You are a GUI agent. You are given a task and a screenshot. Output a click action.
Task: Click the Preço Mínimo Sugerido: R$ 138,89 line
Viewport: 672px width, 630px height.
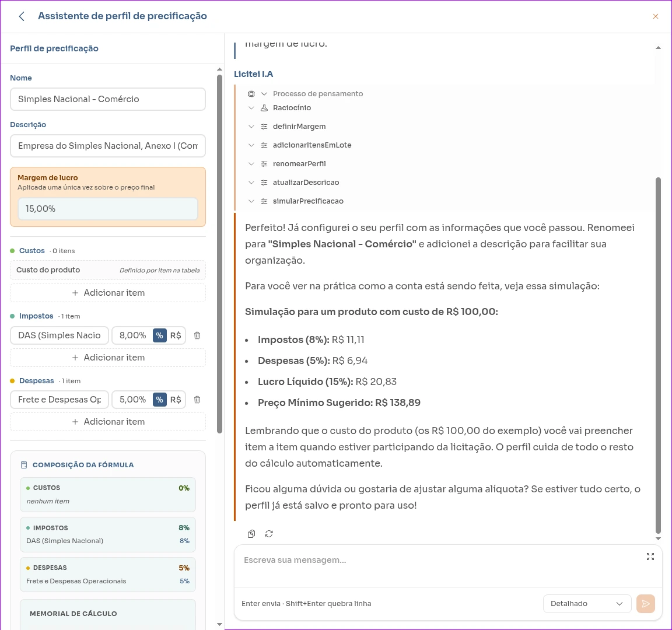339,403
